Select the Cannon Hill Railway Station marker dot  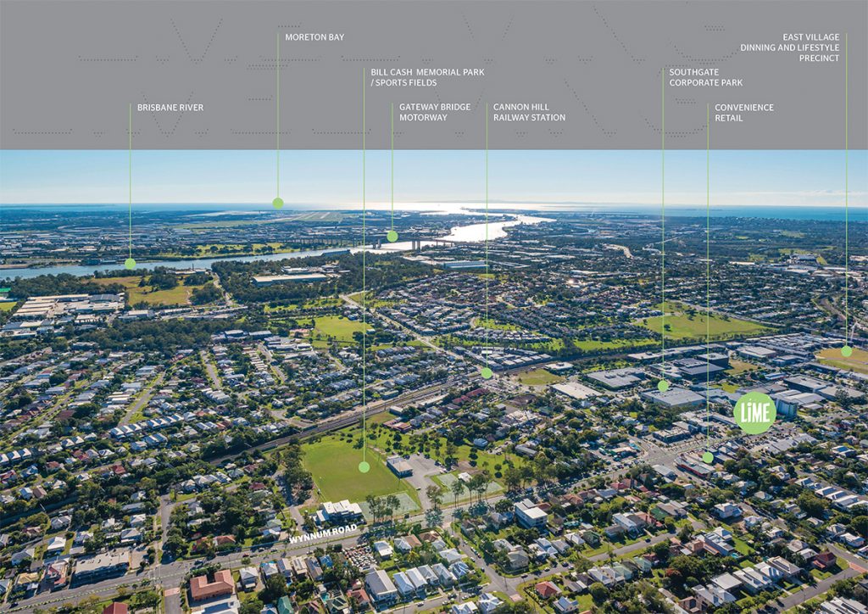tap(487, 372)
